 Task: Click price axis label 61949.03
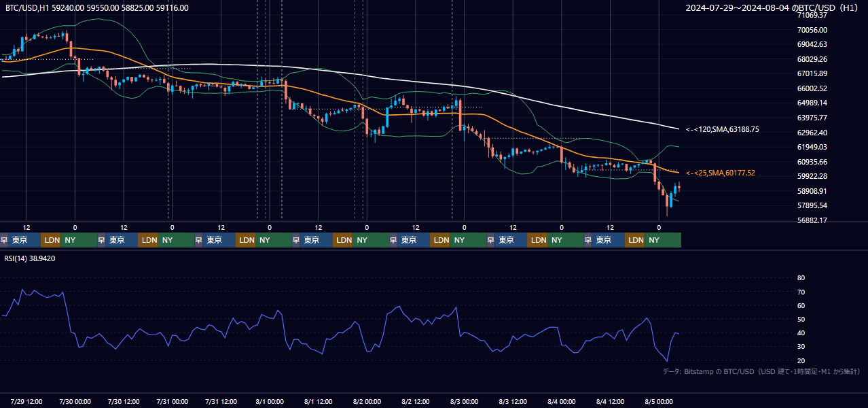[x=812, y=147]
